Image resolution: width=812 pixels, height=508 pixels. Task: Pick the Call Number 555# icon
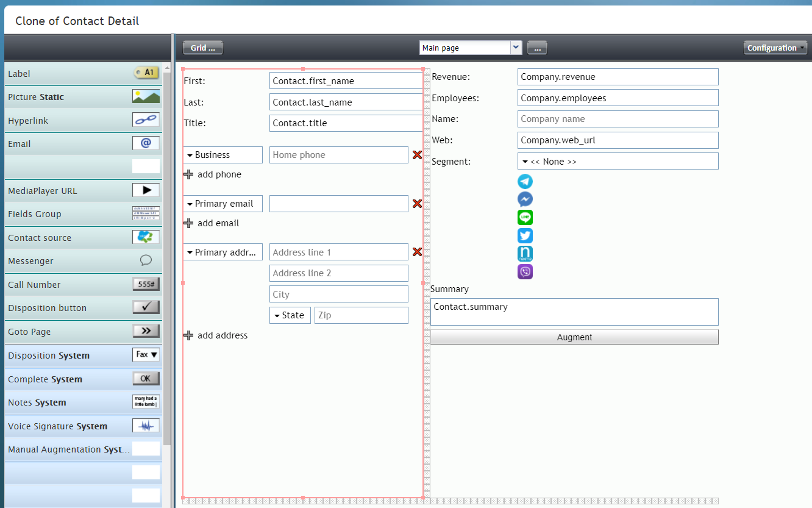[x=146, y=284]
